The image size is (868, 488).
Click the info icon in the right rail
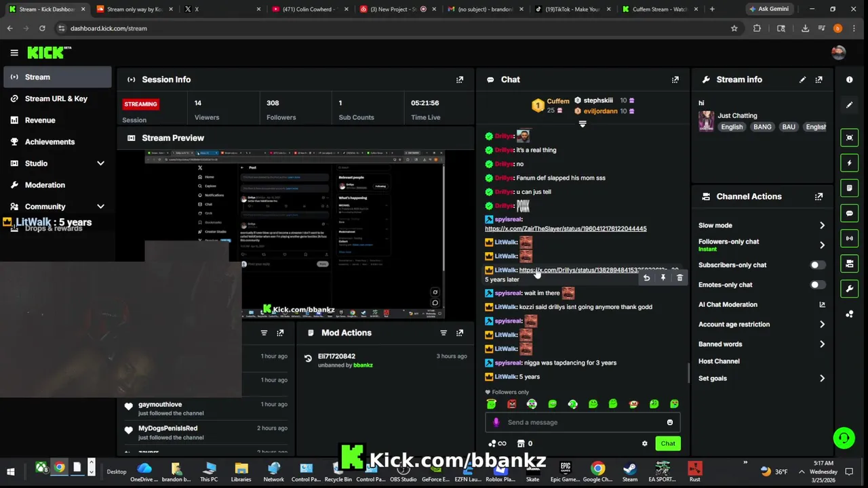coord(849,79)
